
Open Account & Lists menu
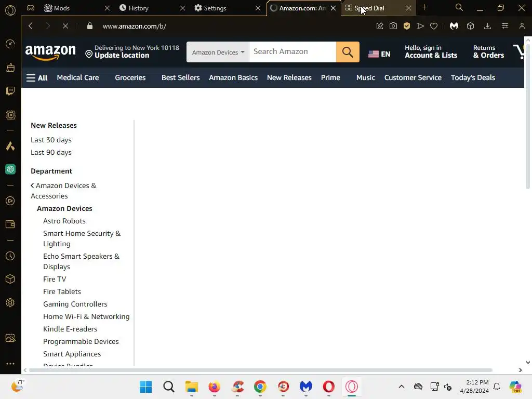[431, 51]
